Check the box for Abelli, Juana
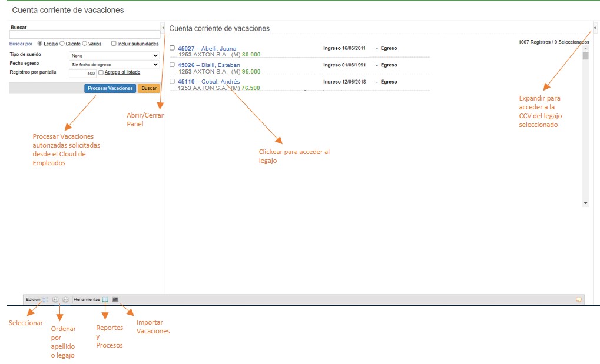Viewport: 600px width, 364px height. tap(172, 48)
